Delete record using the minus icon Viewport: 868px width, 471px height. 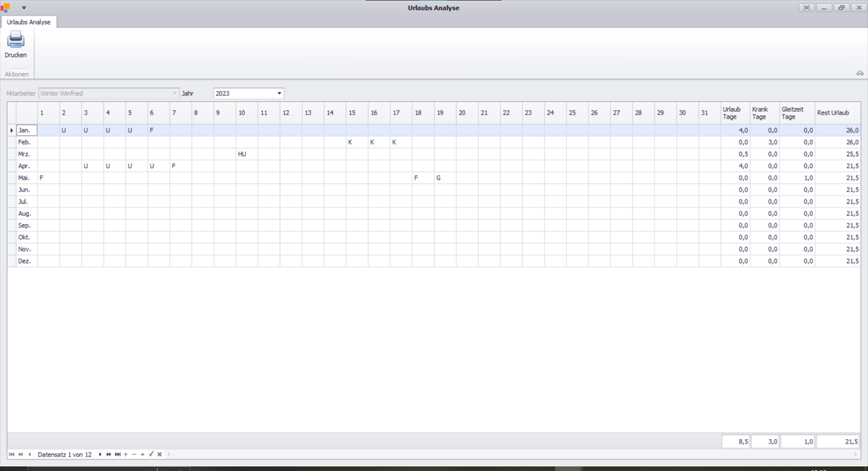coord(134,454)
